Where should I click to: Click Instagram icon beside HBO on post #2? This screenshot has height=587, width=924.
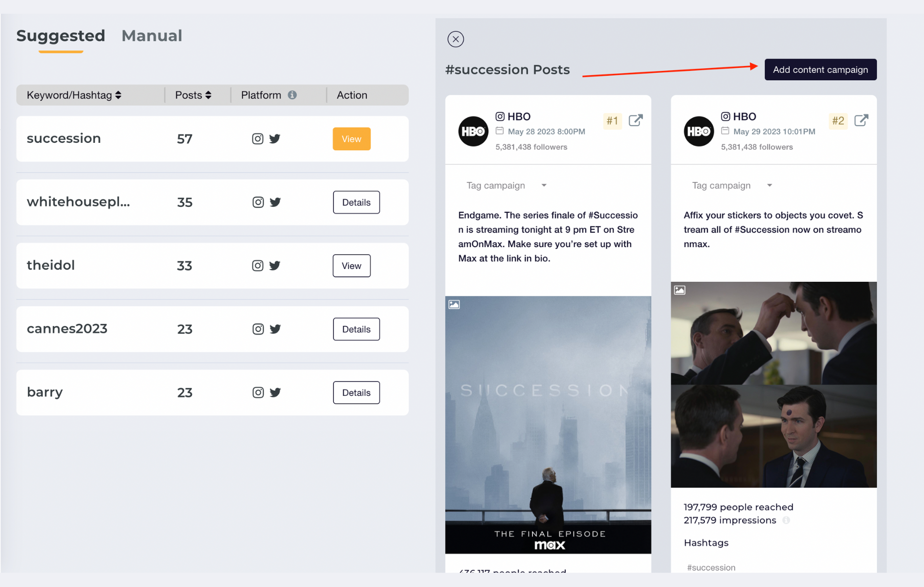[726, 116]
